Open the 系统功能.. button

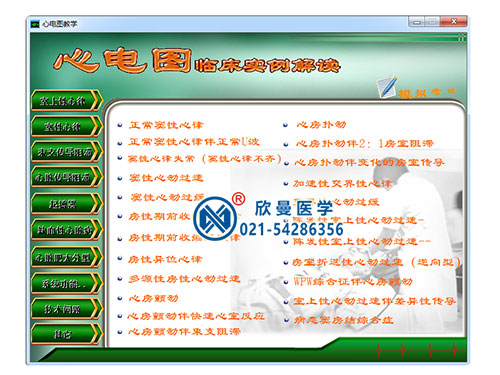[x=66, y=283]
